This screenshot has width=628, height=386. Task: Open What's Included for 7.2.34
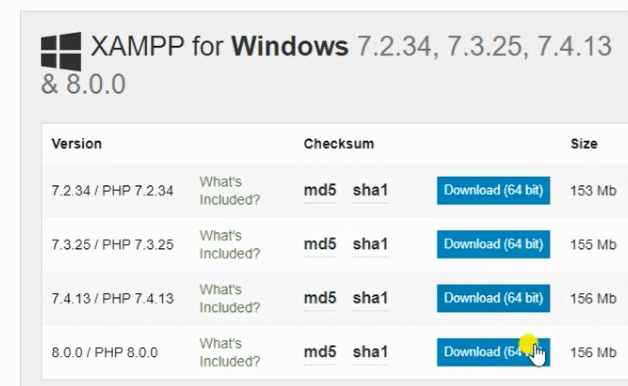pyautogui.click(x=229, y=191)
